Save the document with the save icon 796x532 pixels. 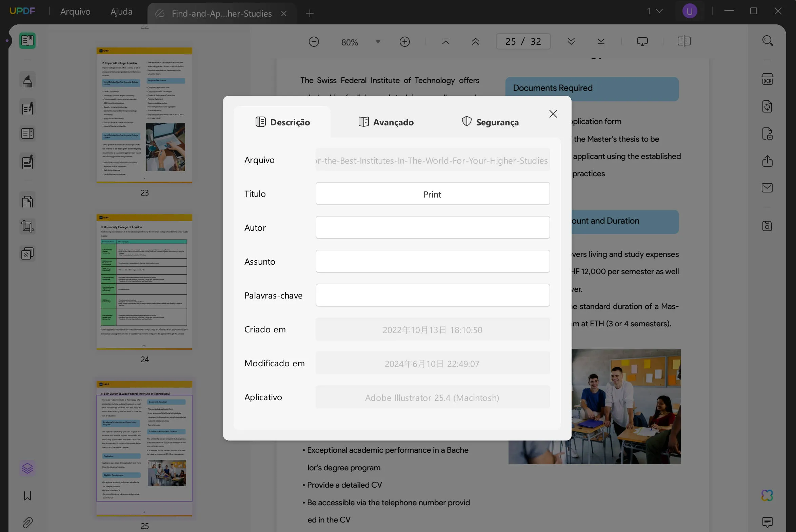(767, 226)
